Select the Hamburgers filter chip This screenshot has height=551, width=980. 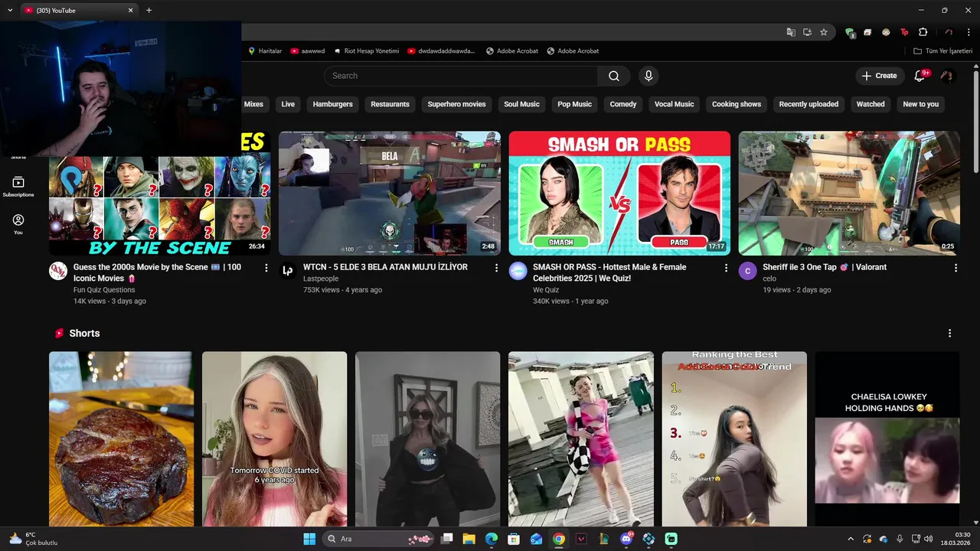[332, 104]
